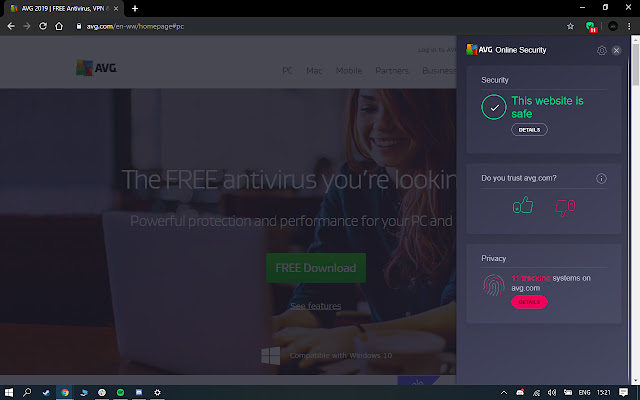Screen dimensions: 640x400
Task: Open a new browser tab
Action: pos(135,9)
